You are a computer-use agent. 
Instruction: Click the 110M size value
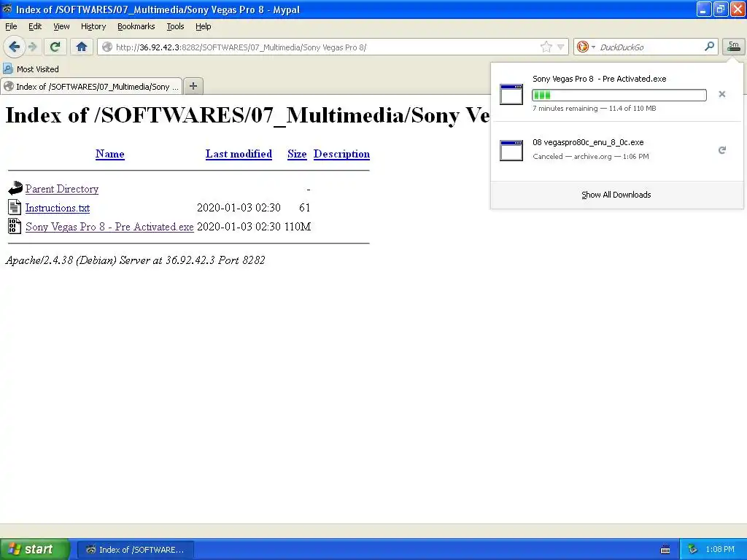(298, 227)
